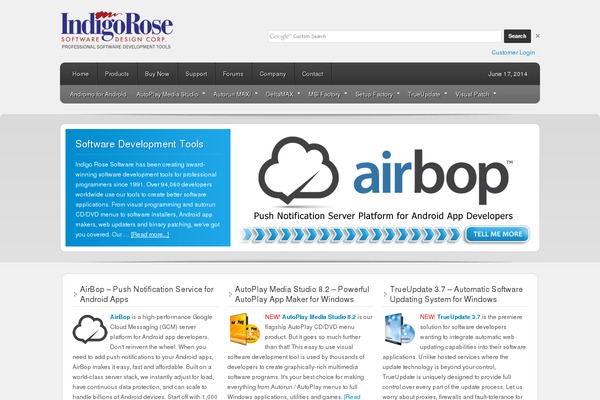Screen dimensions: 600x400
Task: Follow the [Read more...] link in blue panel
Action: 150,235
